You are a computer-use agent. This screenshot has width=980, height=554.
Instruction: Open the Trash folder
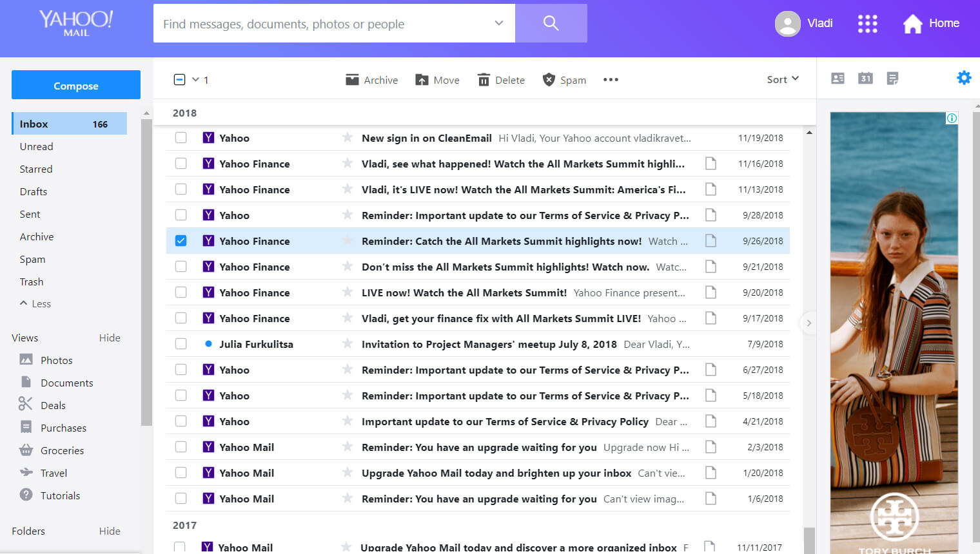coord(32,282)
